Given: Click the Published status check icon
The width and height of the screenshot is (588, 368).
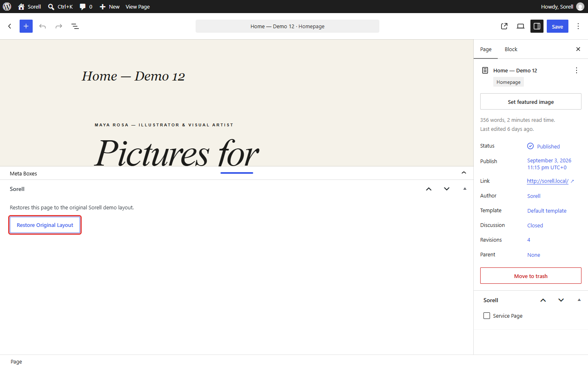Looking at the screenshot, I should pos(530,146).
